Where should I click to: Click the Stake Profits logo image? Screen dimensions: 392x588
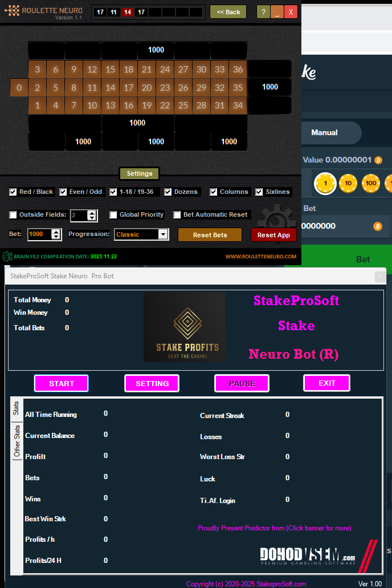185,327
